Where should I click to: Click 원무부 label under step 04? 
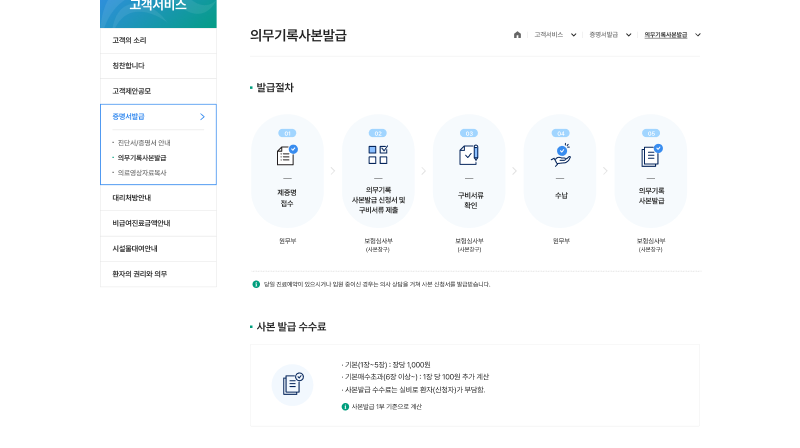click(x=561, y=241)
